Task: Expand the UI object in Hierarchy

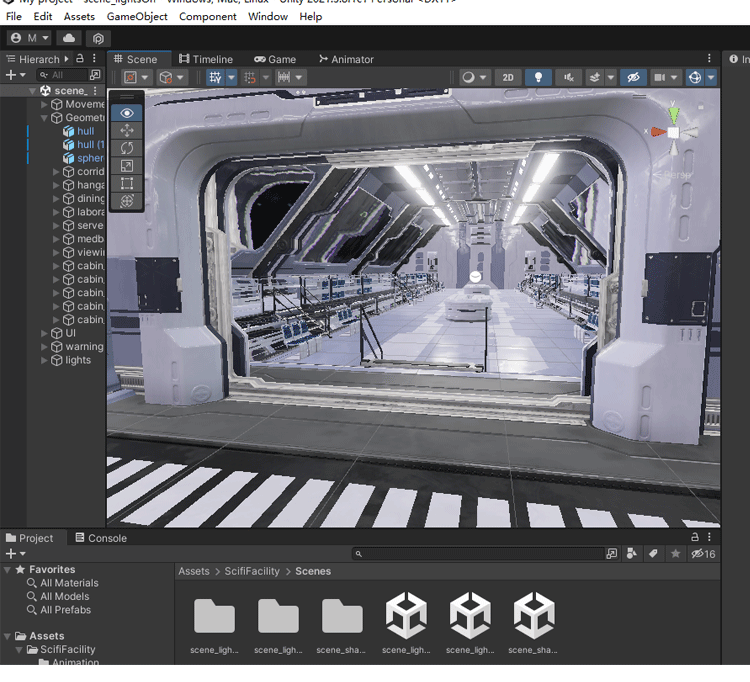Action: tap(44, 333)
